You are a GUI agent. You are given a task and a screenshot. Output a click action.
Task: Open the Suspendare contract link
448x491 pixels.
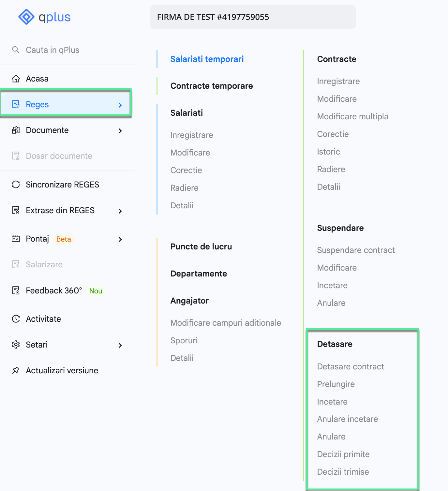click(356, 250)
